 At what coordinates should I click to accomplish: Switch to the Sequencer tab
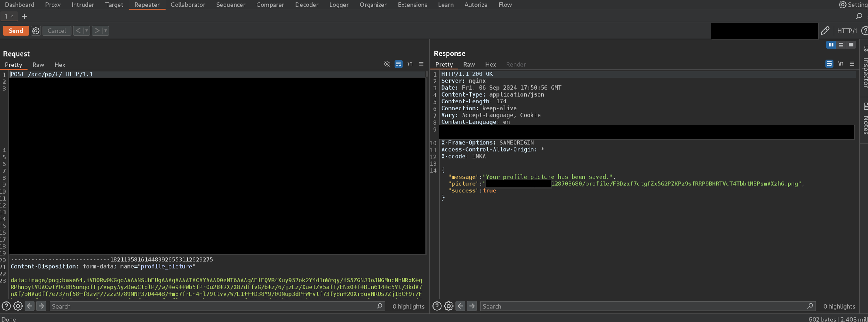click(x=231, y=5)
